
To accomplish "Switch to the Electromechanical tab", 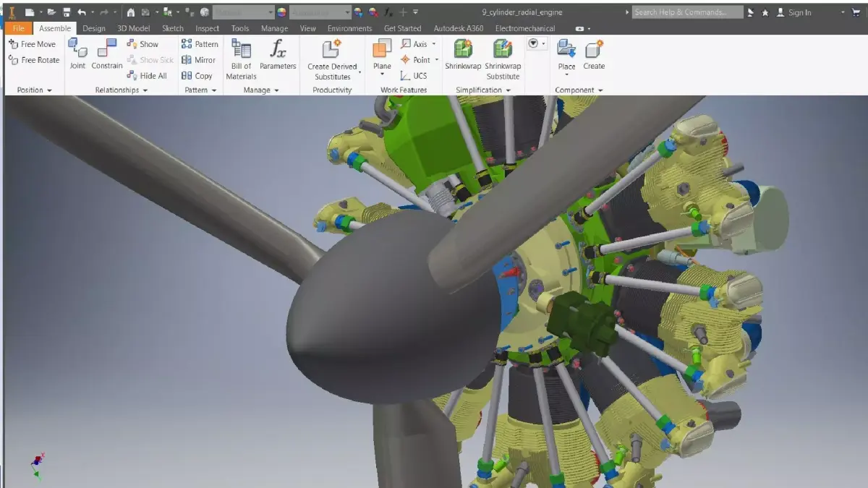I will tap(525, 28).
